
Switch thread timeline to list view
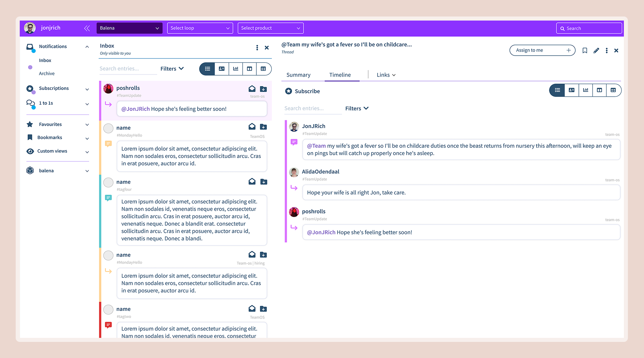click(557, 90)
